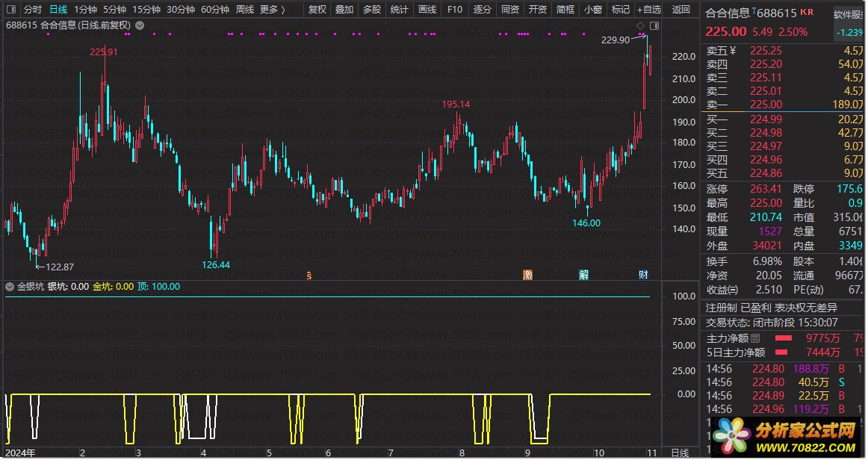Select 30分钟 chart period

coord(181,10)
